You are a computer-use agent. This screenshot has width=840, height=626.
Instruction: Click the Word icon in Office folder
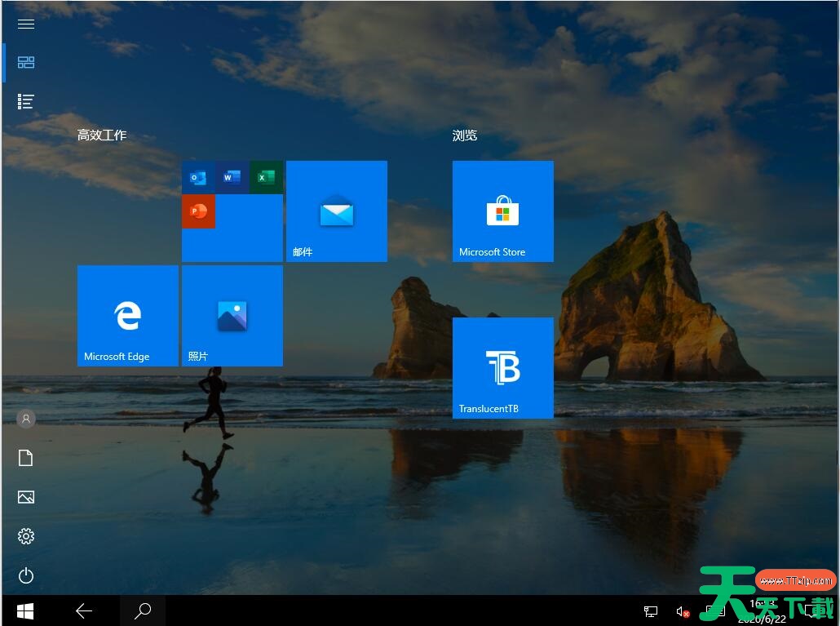point(232,177)
